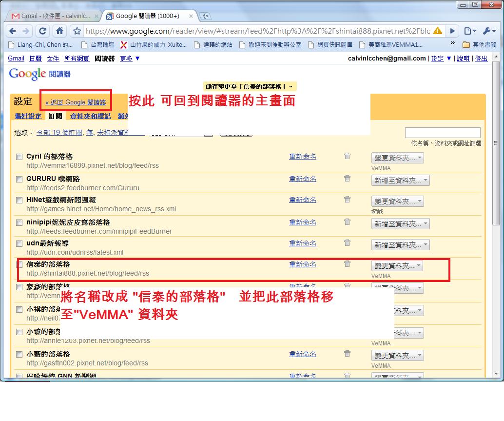Tick the checkbox for Cyril 的部落格
The image size is (504, 421).
tap(19, 157)
